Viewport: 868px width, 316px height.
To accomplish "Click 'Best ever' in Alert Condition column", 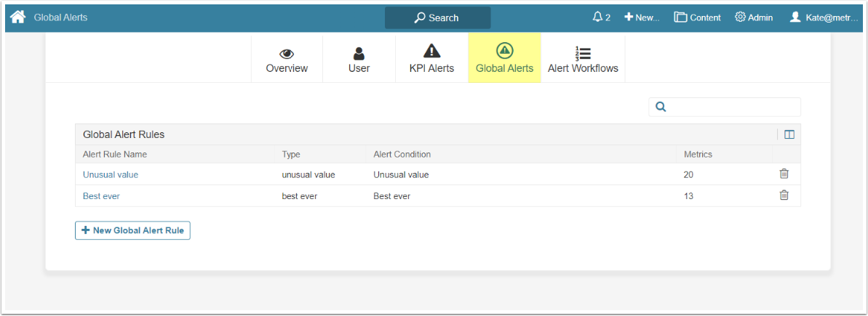I will (392, 196).
